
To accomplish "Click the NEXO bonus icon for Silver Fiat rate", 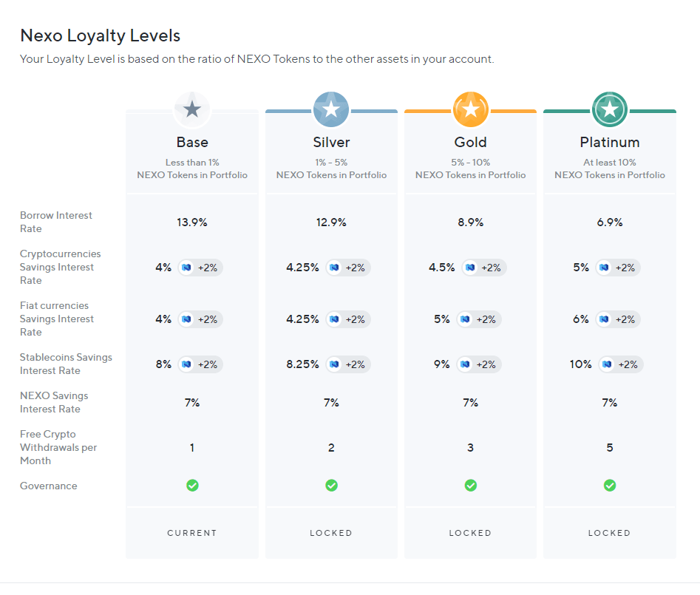I will (x=334, y=319).
